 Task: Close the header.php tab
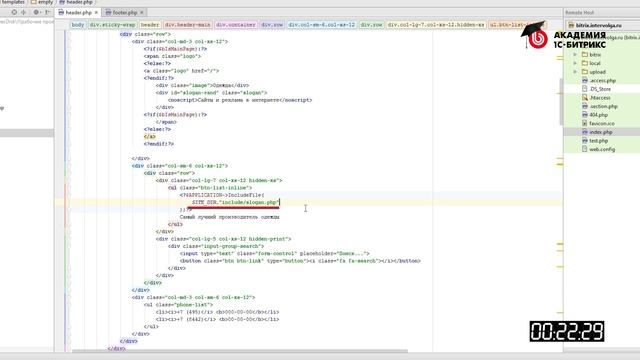pos(96,13)
